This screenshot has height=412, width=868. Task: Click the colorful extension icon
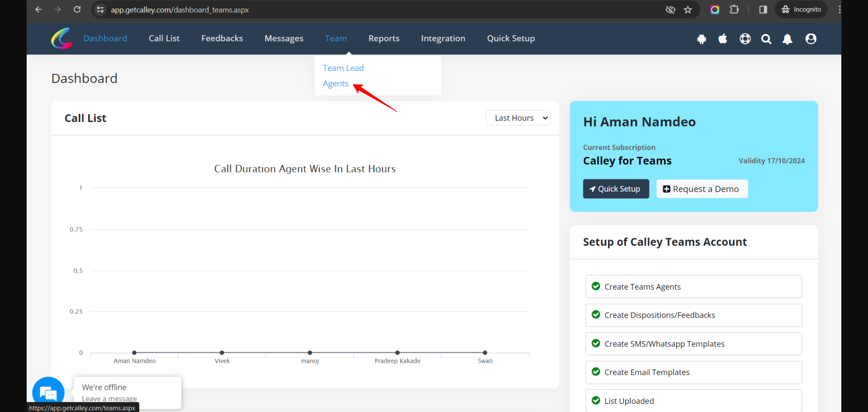(715, 9)
